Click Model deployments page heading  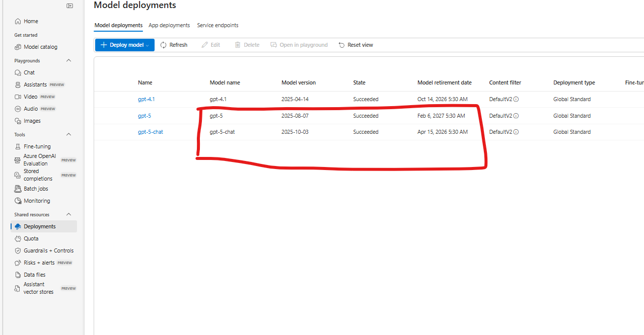coord(135,5)
